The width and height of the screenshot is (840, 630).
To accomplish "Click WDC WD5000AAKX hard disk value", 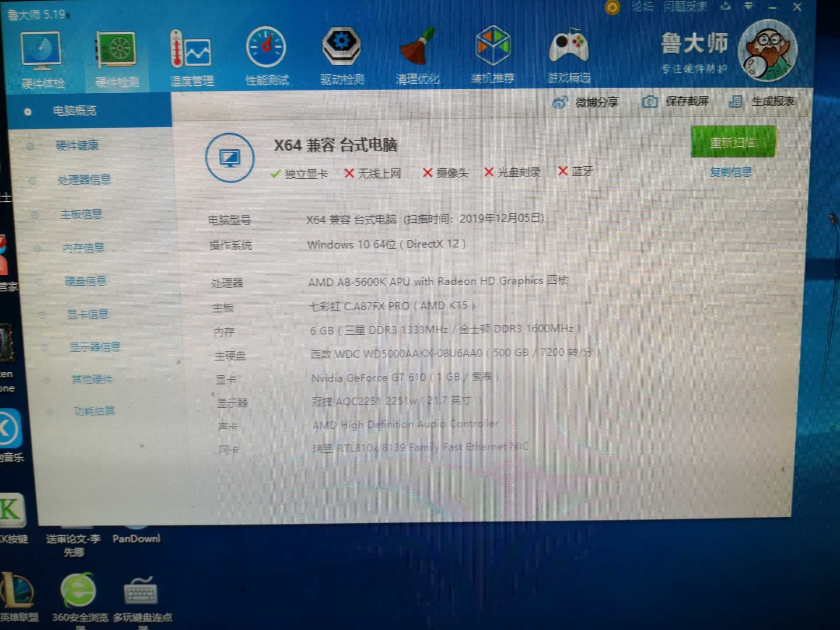I will [x=455, y=353].
